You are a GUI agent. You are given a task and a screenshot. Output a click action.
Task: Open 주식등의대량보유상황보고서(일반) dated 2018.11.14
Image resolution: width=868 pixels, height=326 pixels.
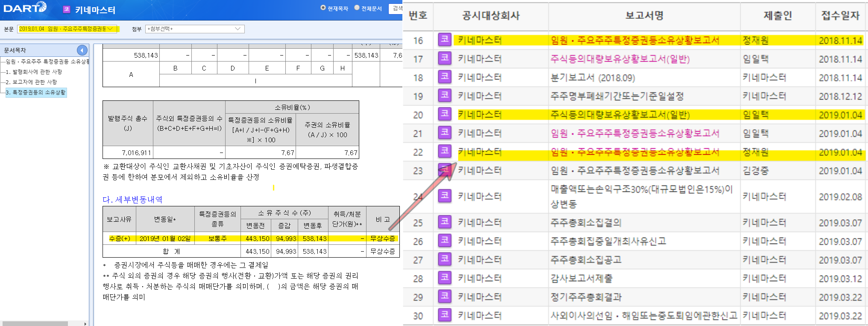[620, 59]
